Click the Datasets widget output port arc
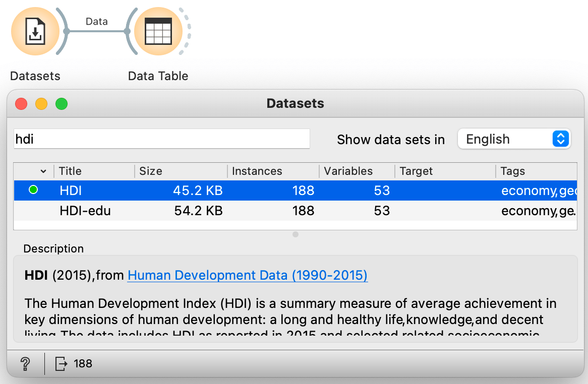The width and height of the screenshot is (588, 384). coord(64,31)
